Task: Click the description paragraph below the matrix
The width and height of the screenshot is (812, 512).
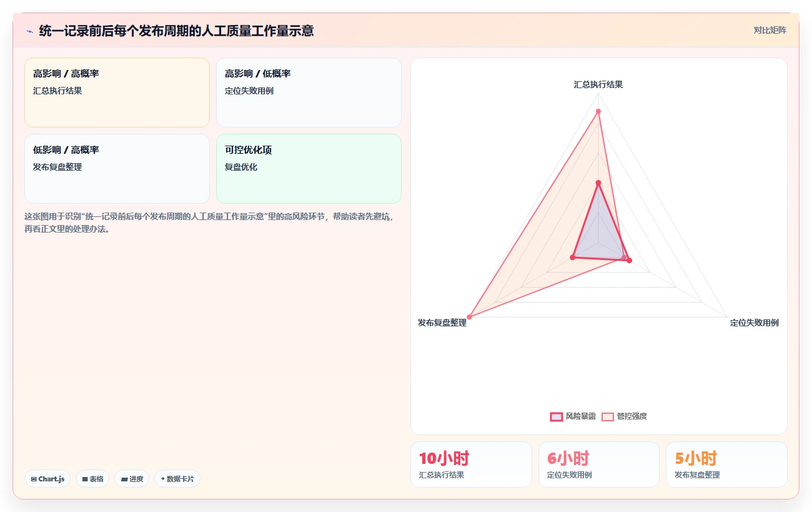Action: click(209, 223)
